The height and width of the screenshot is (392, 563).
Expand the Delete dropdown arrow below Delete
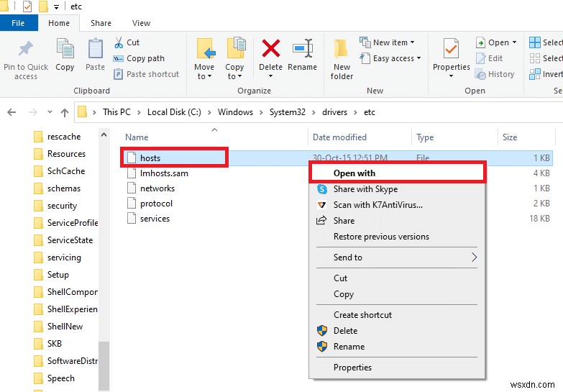271,76
